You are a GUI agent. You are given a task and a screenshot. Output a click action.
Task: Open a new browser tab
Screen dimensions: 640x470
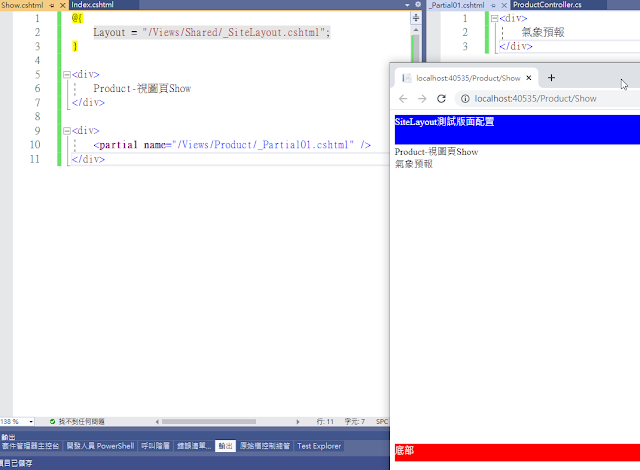coord(551,78)
